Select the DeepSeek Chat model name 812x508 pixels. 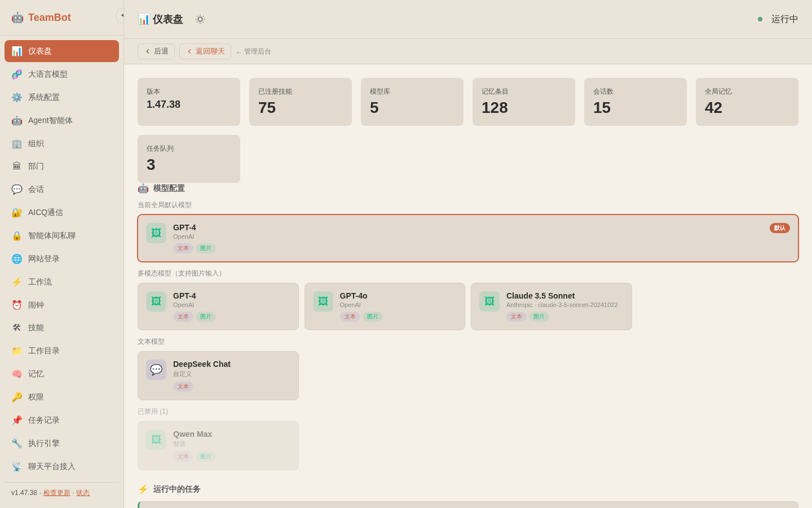202,364
